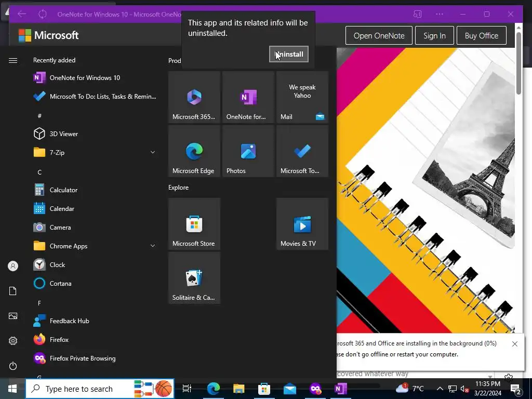Open the more options ellipsis in title bar
This screenshot has height=399, width=532.
[440, 14]
